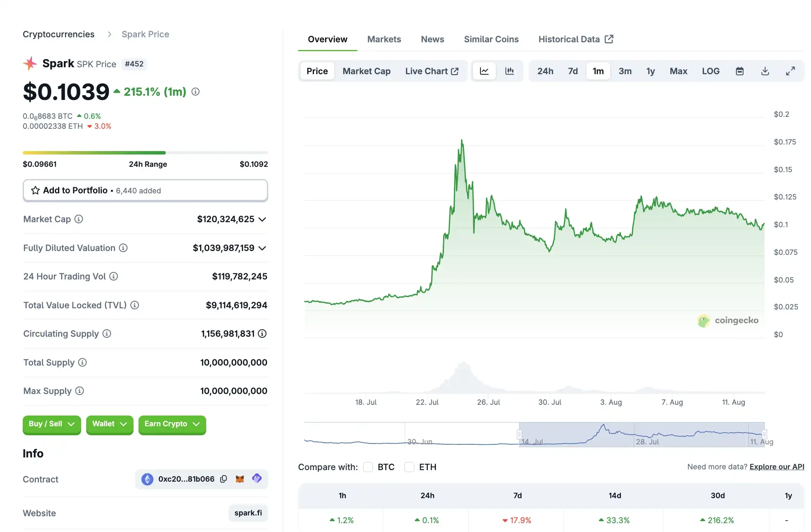Switch to candlestick chart view
Viewport: 811px width, 532px height.
[x=510, y=71]
